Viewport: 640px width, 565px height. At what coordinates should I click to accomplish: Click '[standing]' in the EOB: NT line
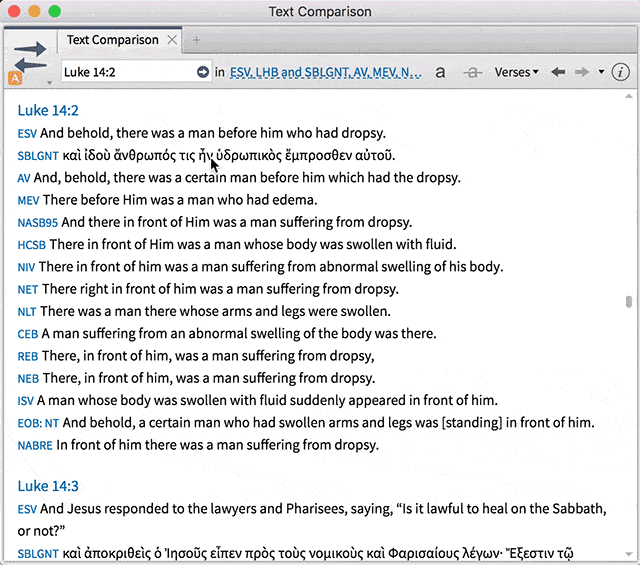472,423
